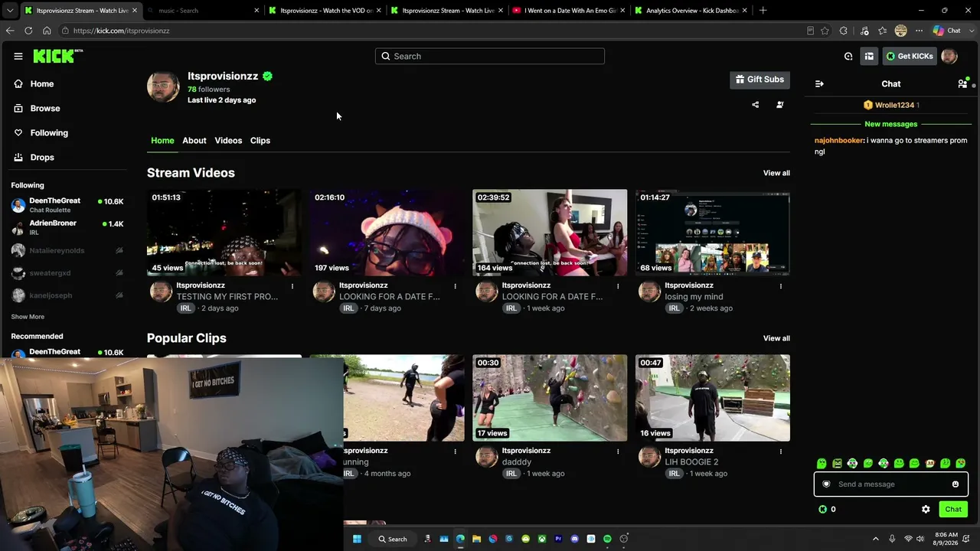Viewport: 980px width, 551px height.
Task: Open the emoji picker in chat input
Action: click(955, 484)
